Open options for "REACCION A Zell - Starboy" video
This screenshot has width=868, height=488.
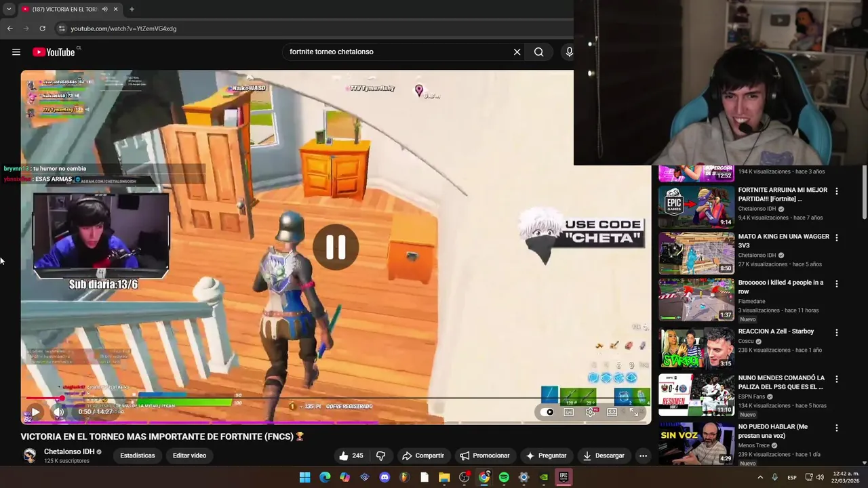tap(836, 333)
